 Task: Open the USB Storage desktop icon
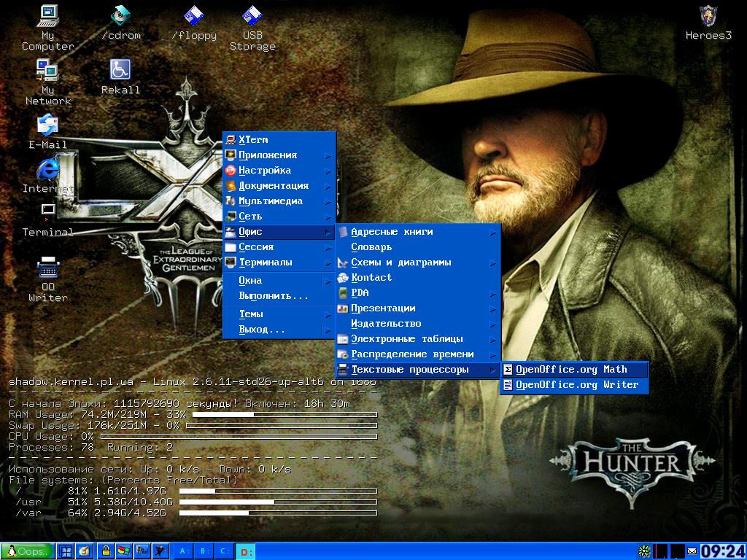[252, 16]
